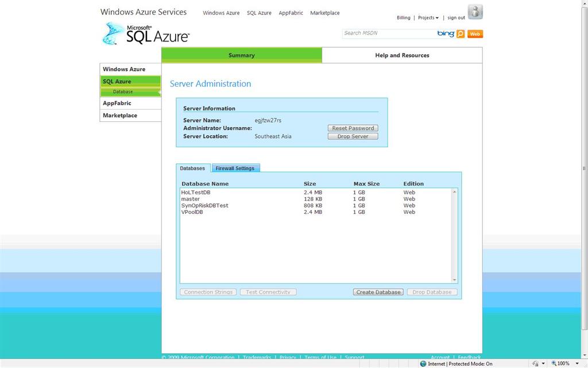588x368 pixels.
Task: Click the Feedback footer link
Action: [469, 357]
